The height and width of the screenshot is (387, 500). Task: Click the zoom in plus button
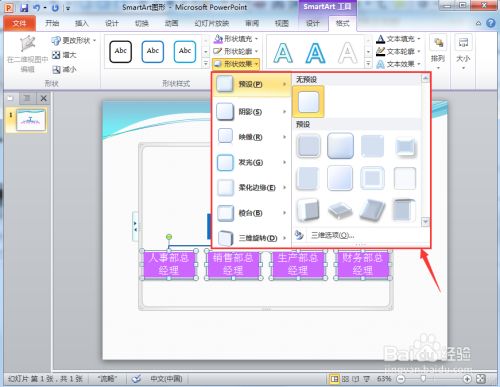point(467,379)
